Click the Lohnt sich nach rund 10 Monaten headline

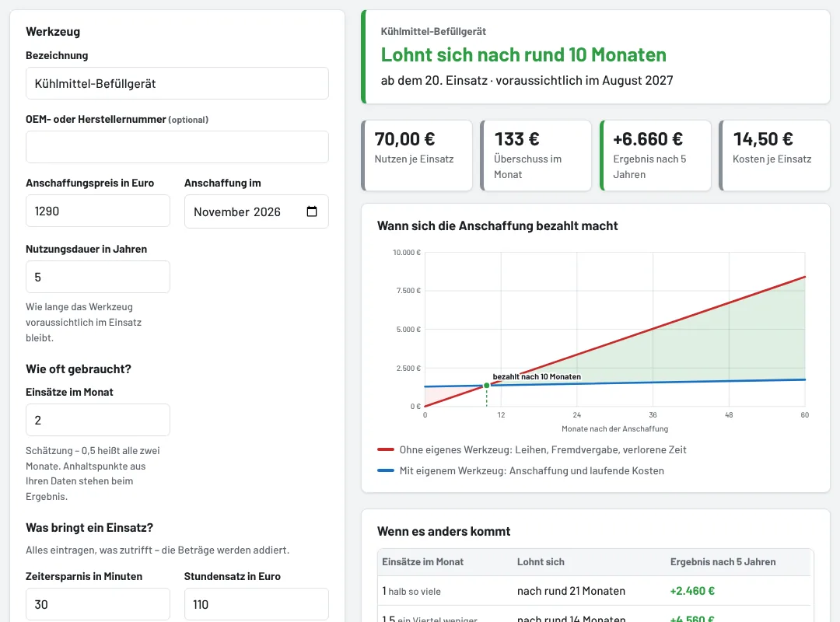pos(523,54)
